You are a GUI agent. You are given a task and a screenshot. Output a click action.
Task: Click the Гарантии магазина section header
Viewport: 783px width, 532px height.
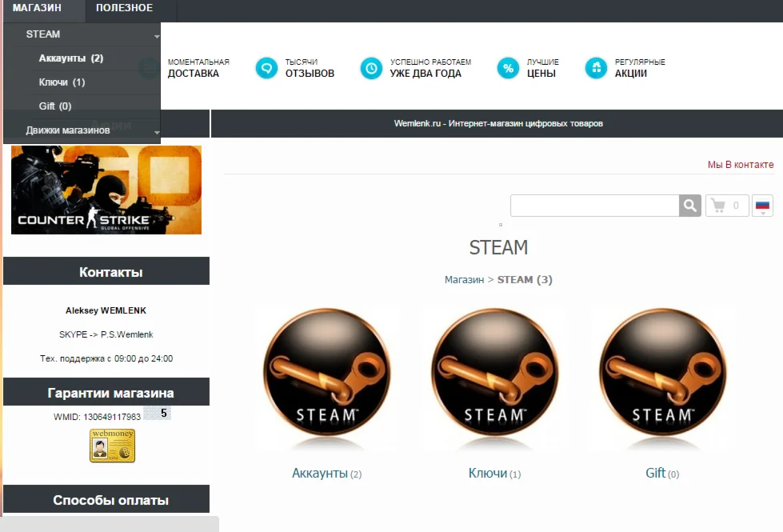pos(106,392)
